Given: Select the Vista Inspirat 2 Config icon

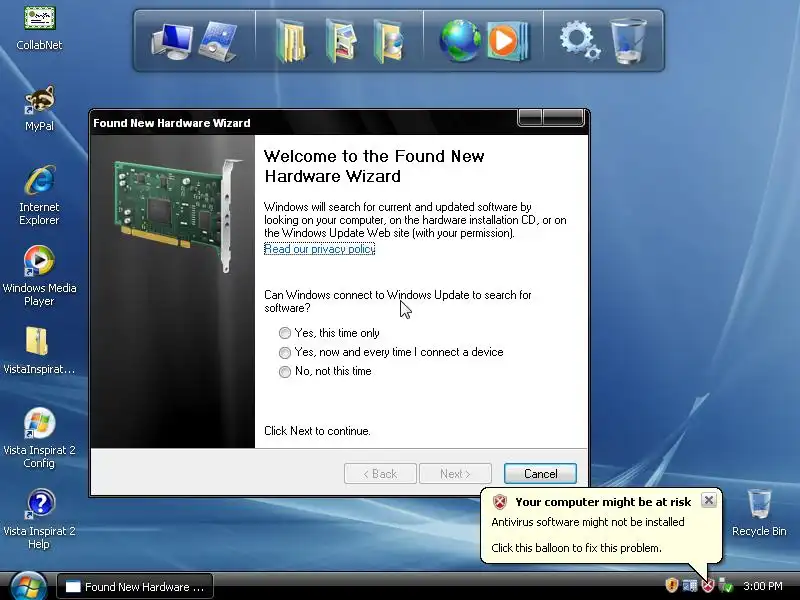Looking at the screenshot, I should tap(39, 438).
